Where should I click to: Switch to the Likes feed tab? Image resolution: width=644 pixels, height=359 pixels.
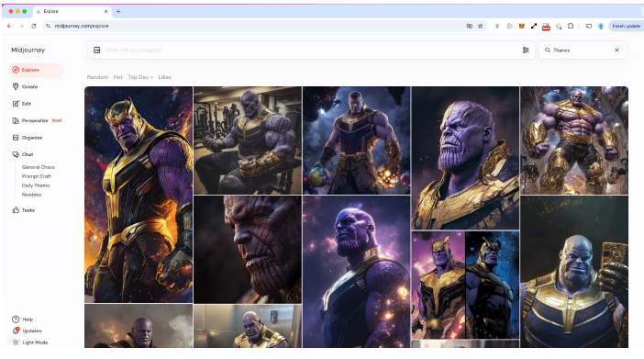click(165, 77)
